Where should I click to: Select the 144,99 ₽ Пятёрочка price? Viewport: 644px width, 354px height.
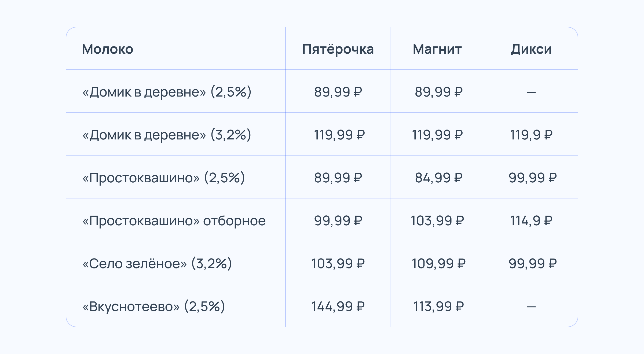pos(338,306)
